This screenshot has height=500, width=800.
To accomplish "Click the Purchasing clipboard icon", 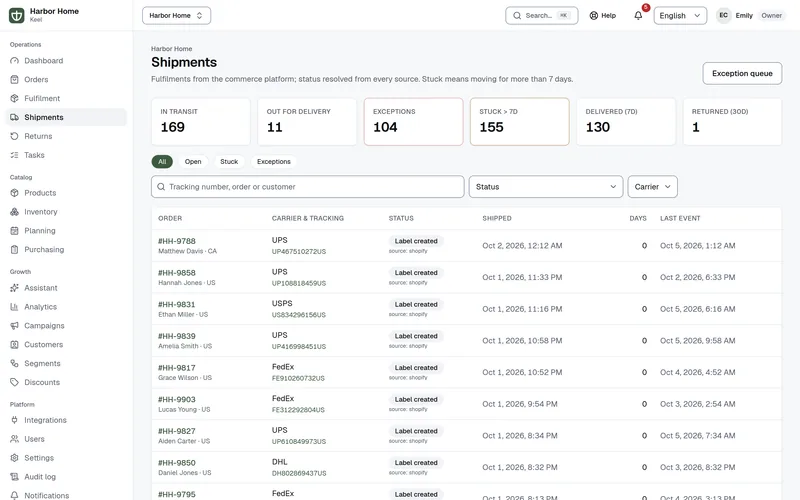I will pos(14,249).
